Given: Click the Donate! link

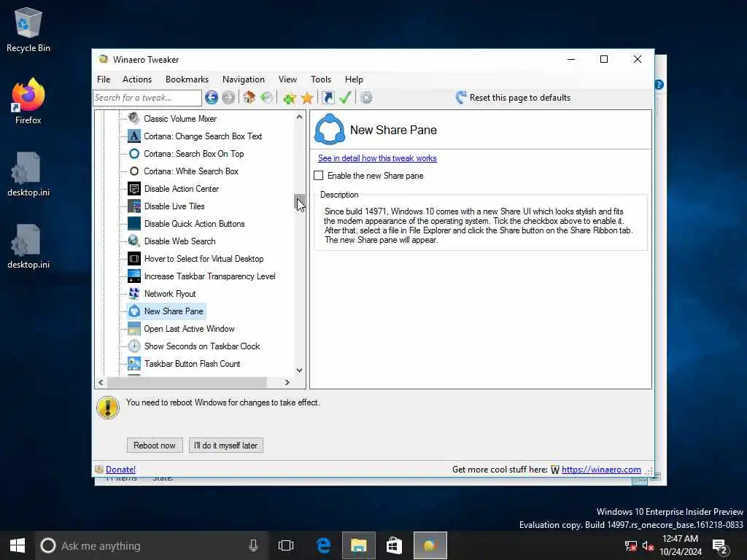Looking at the screenshot, I should click(x=120, y=470).
